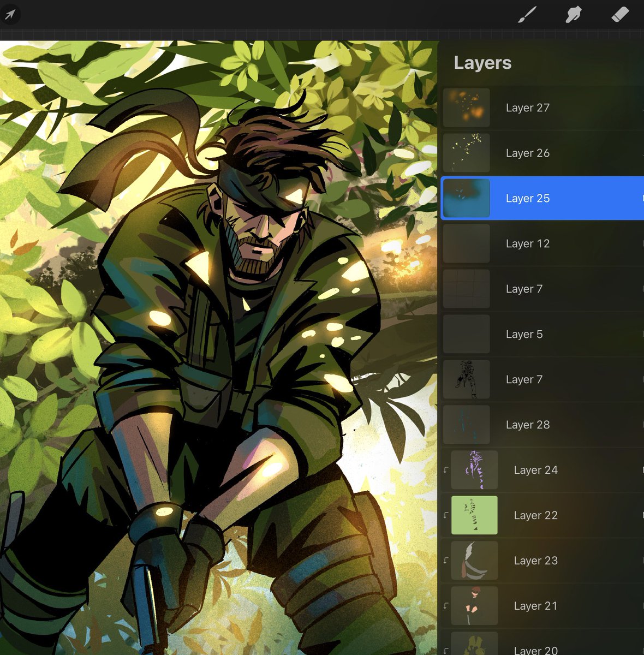Click the clipping mask arrow on Layer 23
Image resolution: width=644 pixels, height=655 pixels.
[446, 561]
